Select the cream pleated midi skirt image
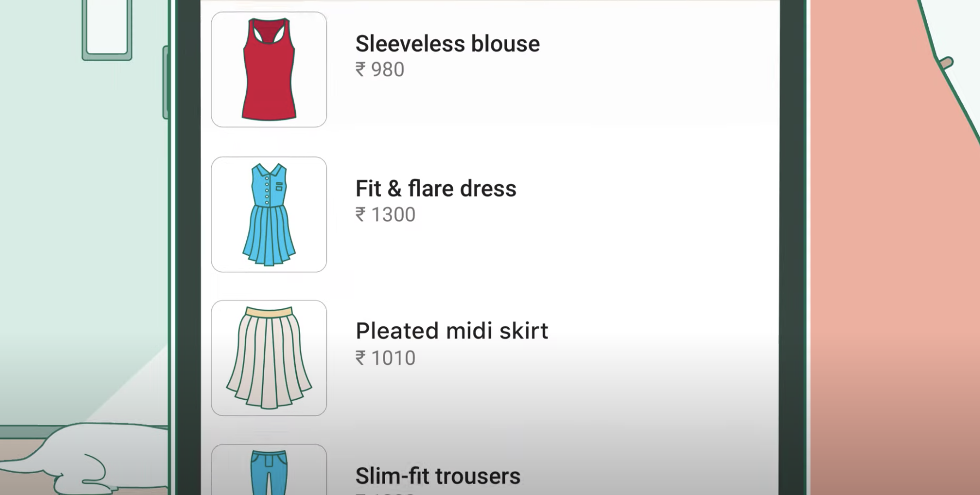 (269, 358)
